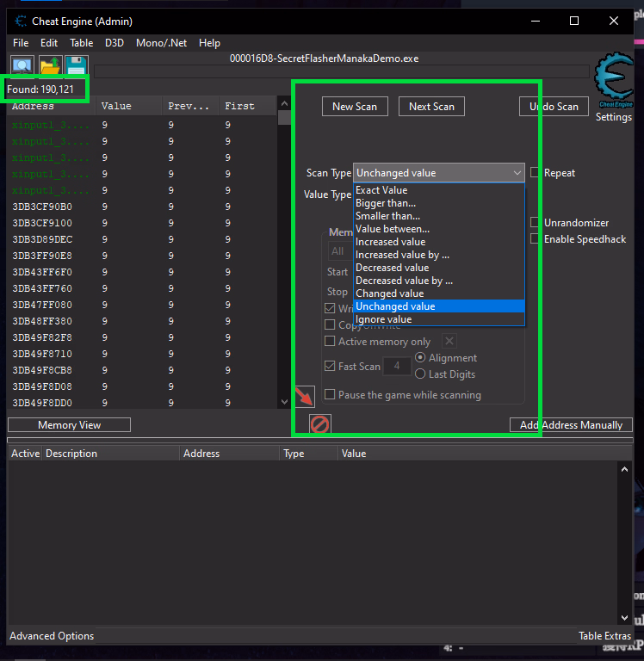Screen dimensions: 644x661
Task: Click the New Scan button
Action: point(355,106)
